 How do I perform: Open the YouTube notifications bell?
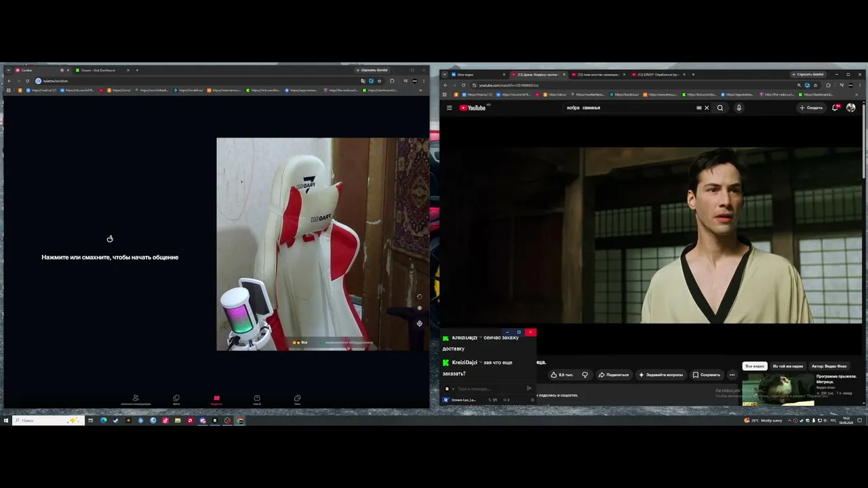coord(835,108)
